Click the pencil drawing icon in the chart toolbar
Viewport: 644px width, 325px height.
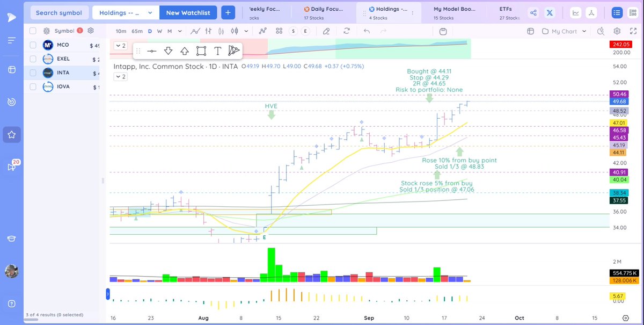(327, 31)
